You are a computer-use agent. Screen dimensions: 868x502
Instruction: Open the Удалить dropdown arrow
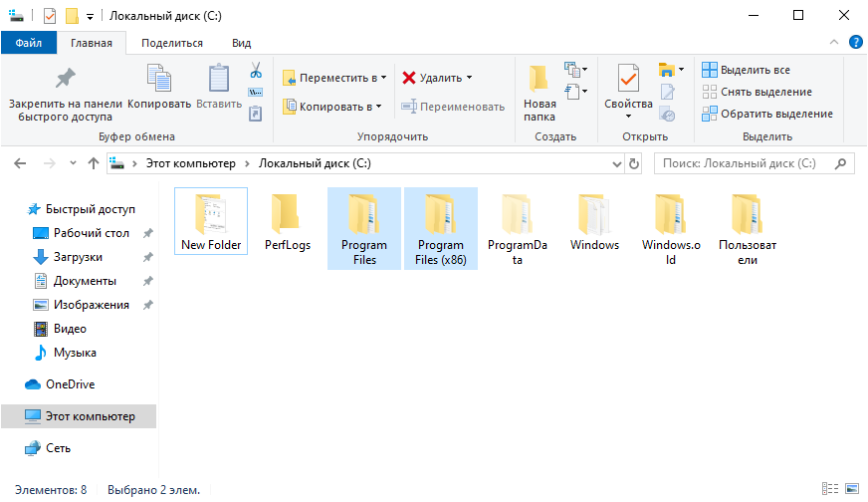point(469,78)
